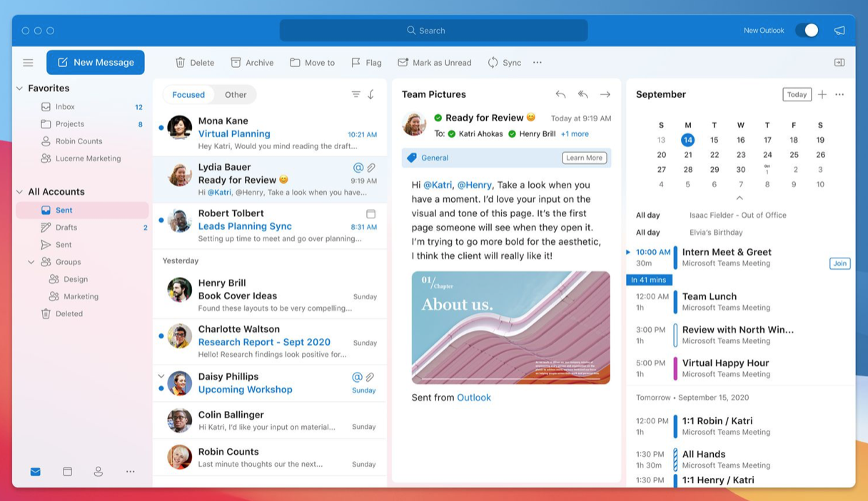Open Mona Kane Virtual Planning email

coord(270,133)
